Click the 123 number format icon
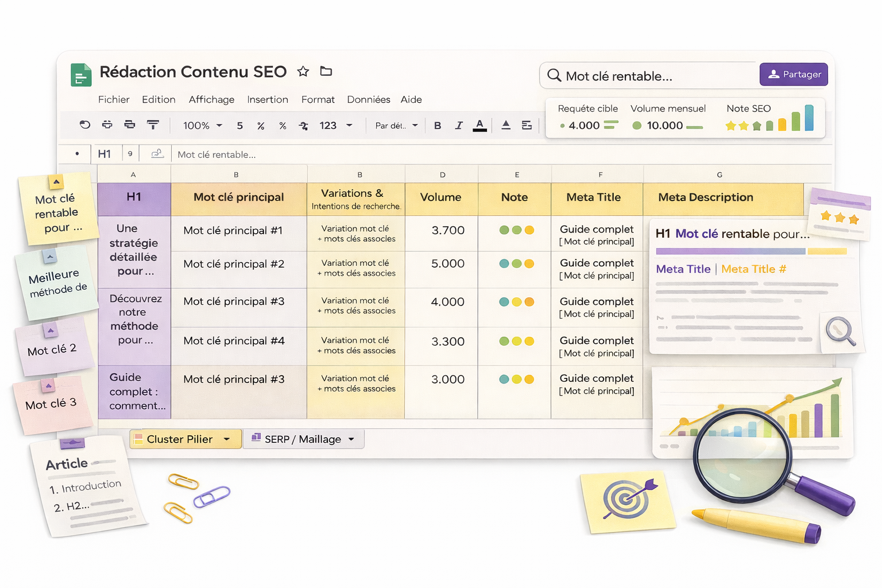The height and width of the screenshot is (588, 882). coord(327,125)
